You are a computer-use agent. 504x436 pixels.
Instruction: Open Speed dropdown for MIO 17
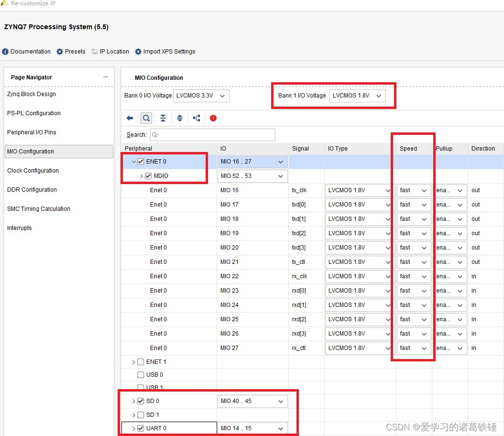[x=414, y=205]
